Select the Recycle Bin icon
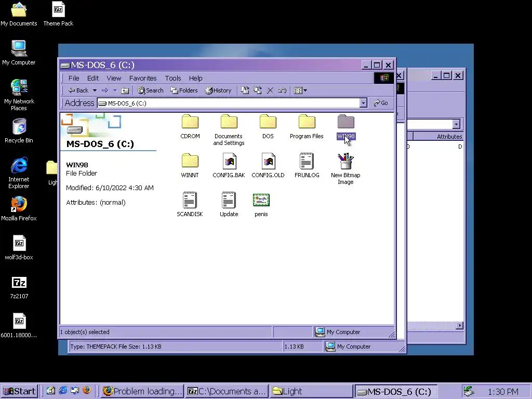The width and height of the screenshot is (532, 399). coord(19,131)
